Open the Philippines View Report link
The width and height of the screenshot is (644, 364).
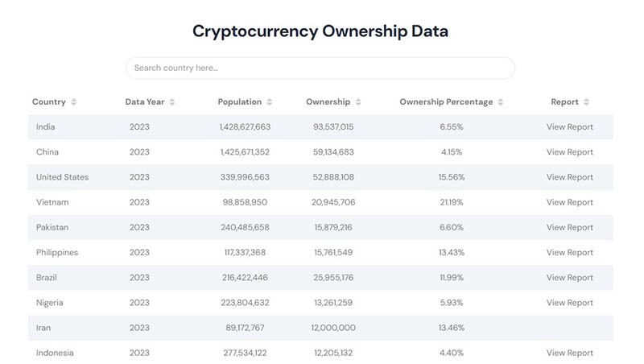pyautogui.click(x=569, y=253)
